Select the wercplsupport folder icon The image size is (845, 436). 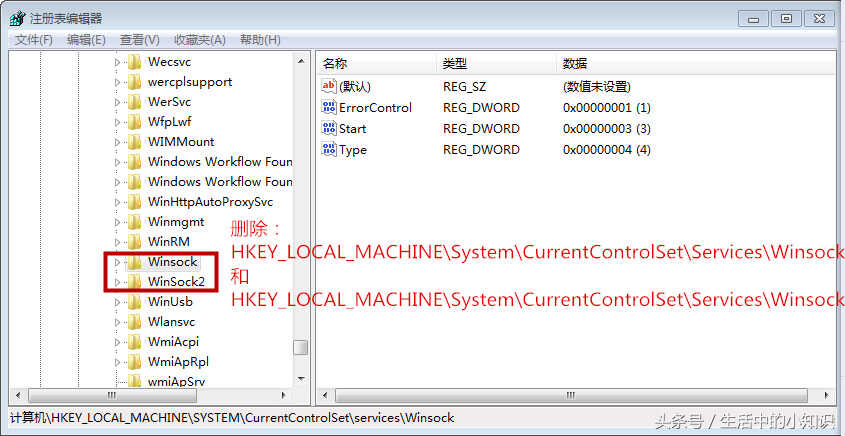pos(134,82)
